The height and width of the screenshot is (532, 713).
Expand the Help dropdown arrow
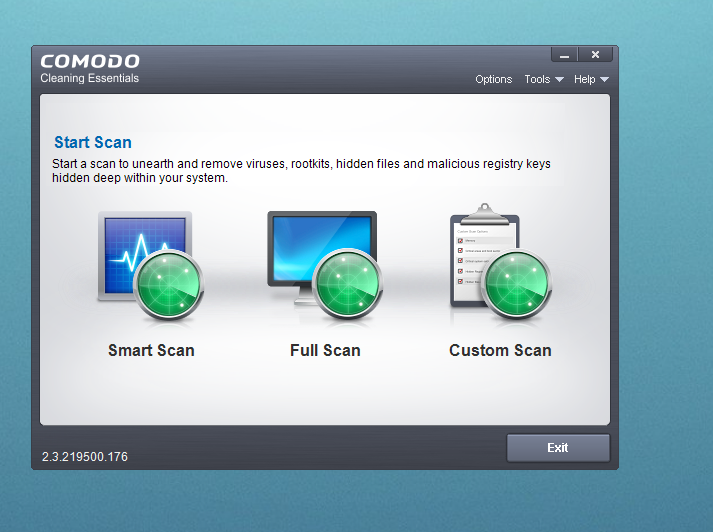604,80
